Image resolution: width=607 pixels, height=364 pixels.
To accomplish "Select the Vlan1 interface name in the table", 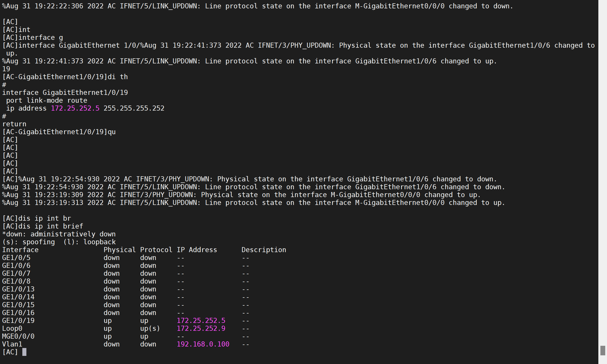I will tap(12, 344).
